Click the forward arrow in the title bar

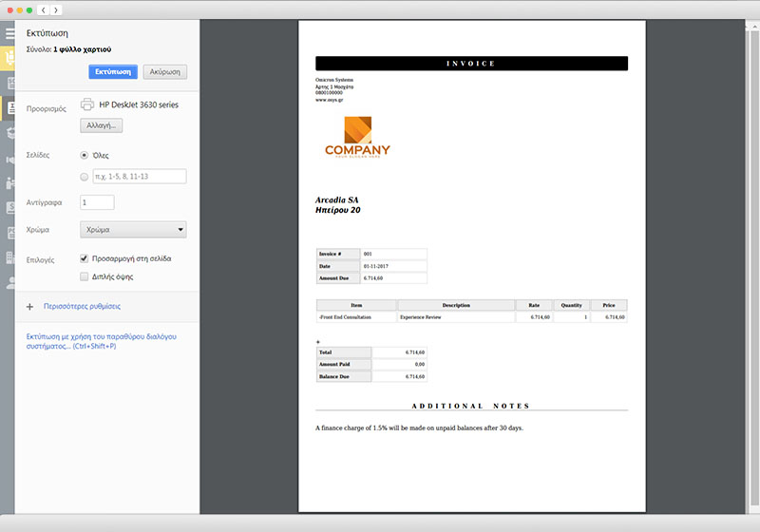click(56, 9)
